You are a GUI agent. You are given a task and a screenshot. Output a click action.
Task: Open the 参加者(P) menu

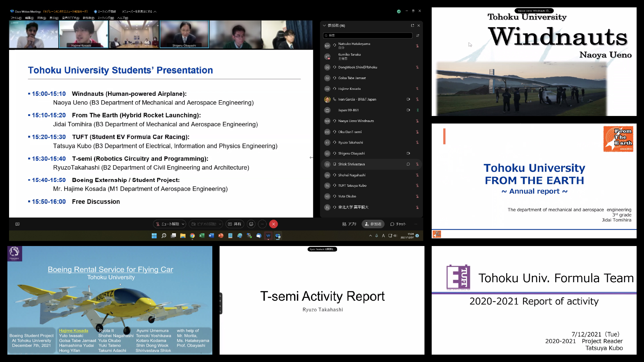coord(88,18)
